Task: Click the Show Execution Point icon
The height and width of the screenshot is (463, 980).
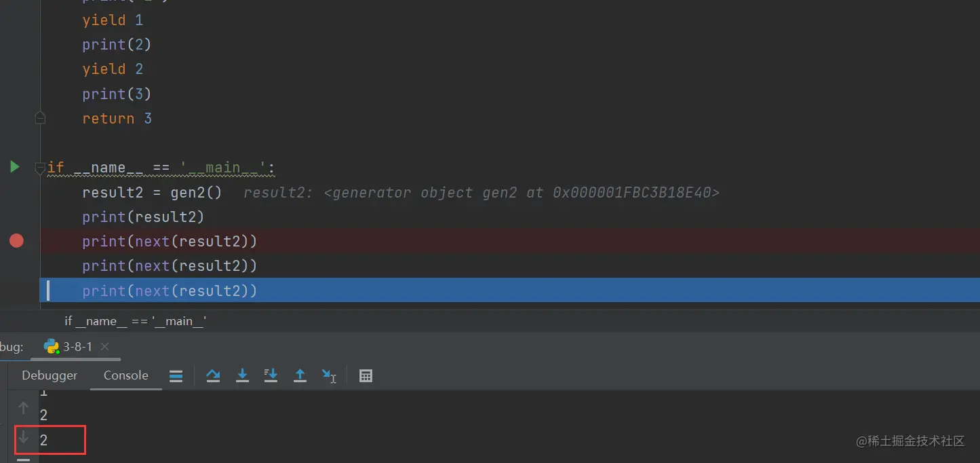Action: point(176,375)
